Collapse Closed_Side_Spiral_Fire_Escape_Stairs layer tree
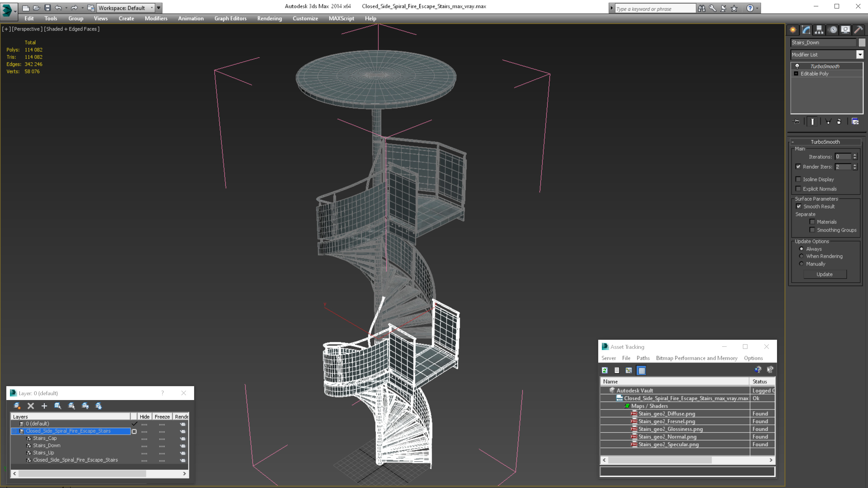 point(14,431)
